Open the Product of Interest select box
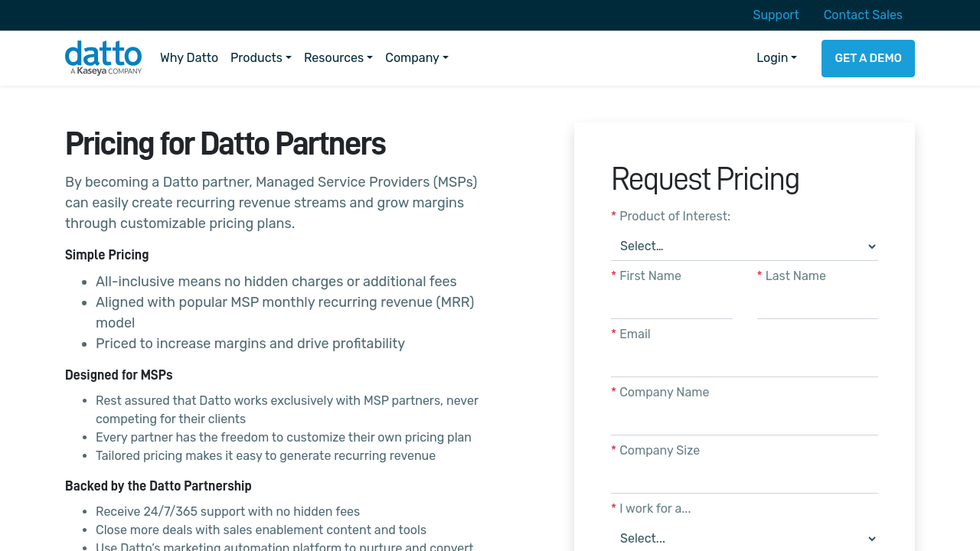 tap(744, 246)
